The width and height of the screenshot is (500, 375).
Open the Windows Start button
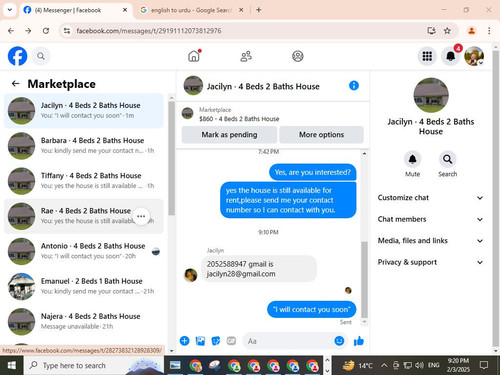click(12, 366)
